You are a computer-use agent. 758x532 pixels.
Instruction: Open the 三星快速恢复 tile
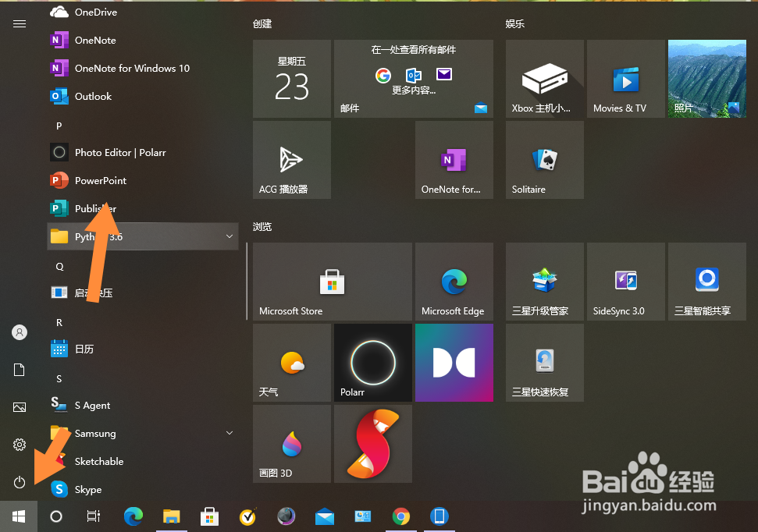coord(545,363)
